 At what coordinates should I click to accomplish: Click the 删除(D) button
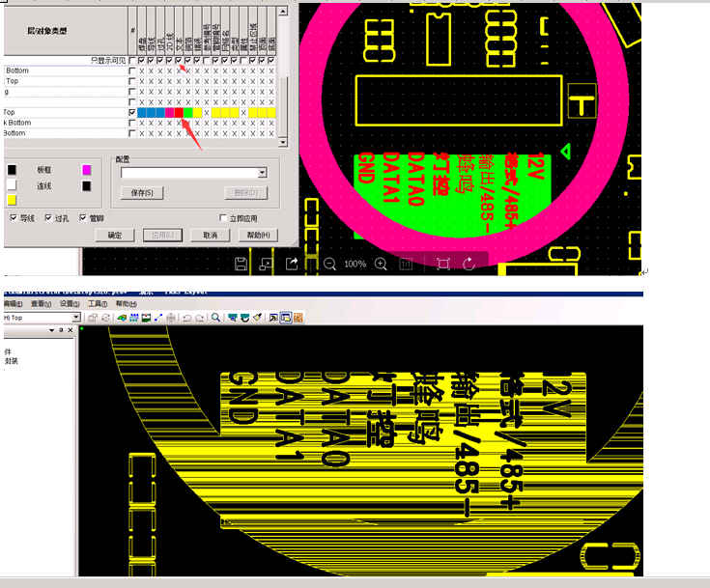[246, 193]
